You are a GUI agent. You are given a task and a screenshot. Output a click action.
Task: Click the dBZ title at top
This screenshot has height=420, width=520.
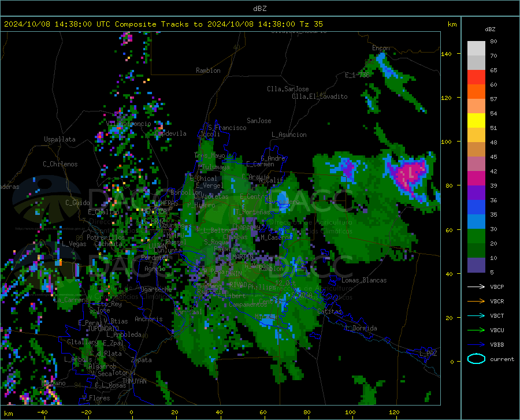[x=259, y=9]
